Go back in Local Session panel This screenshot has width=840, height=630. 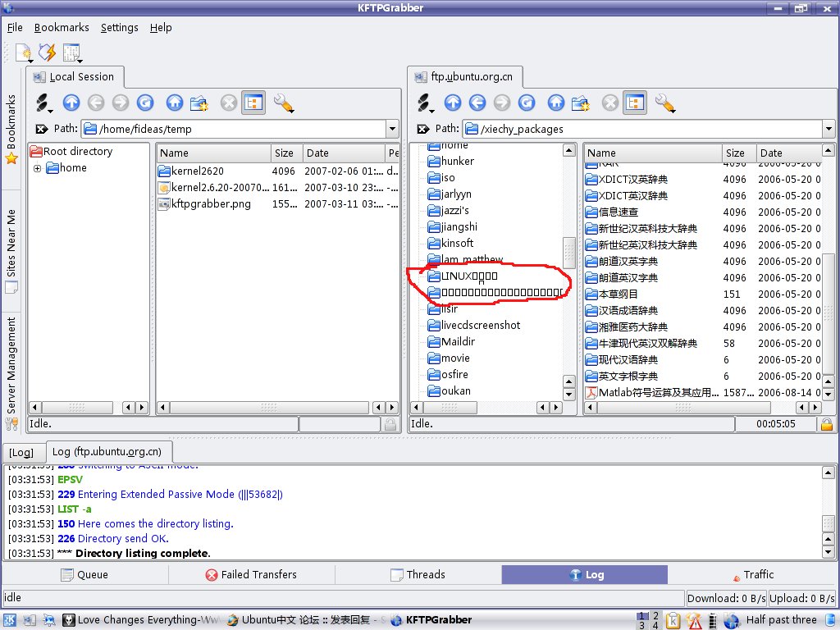(96, 103)
